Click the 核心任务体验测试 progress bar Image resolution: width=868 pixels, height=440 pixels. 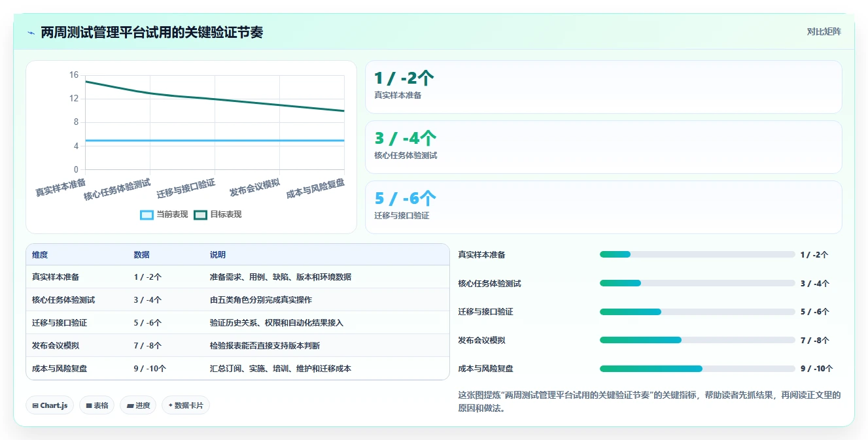(697, 283)
